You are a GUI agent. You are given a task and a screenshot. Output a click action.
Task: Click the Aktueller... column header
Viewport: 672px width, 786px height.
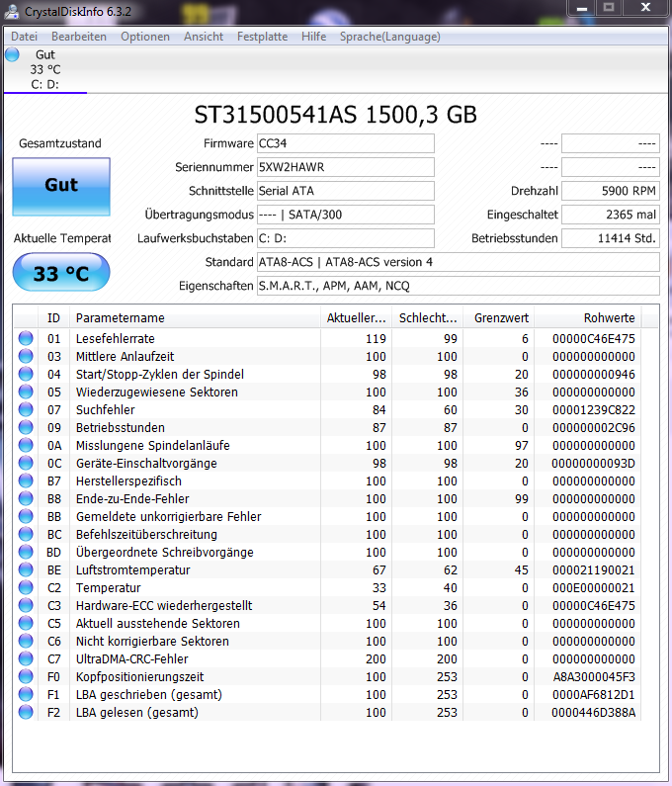pyautogui.click(x=357, y=317)
